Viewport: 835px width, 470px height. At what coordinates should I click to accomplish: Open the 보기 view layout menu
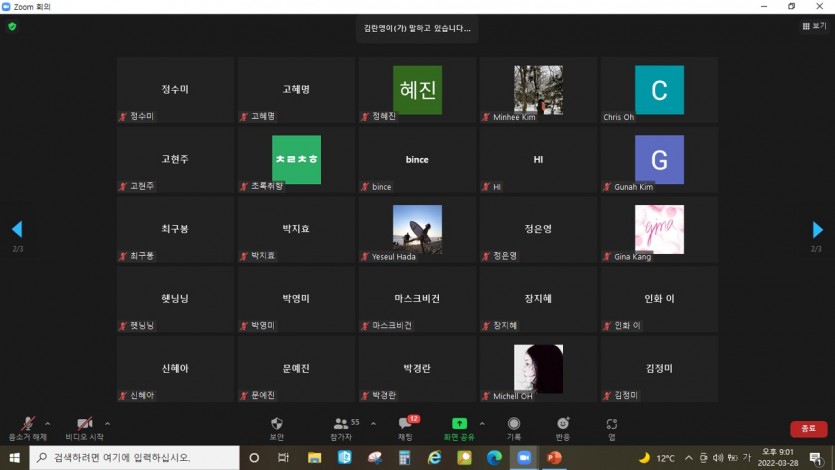[814, 26]
